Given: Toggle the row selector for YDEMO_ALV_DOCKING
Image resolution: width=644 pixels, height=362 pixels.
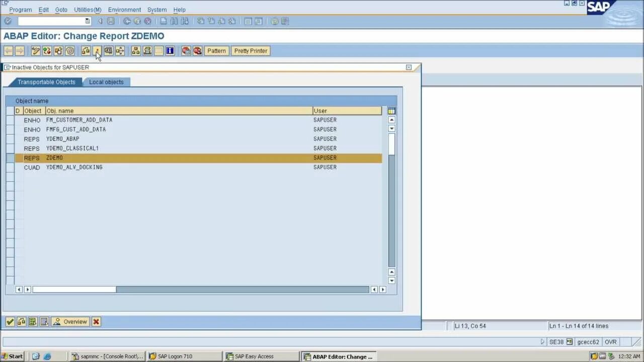Looking at the screenshot, I should tap(10, 167).
